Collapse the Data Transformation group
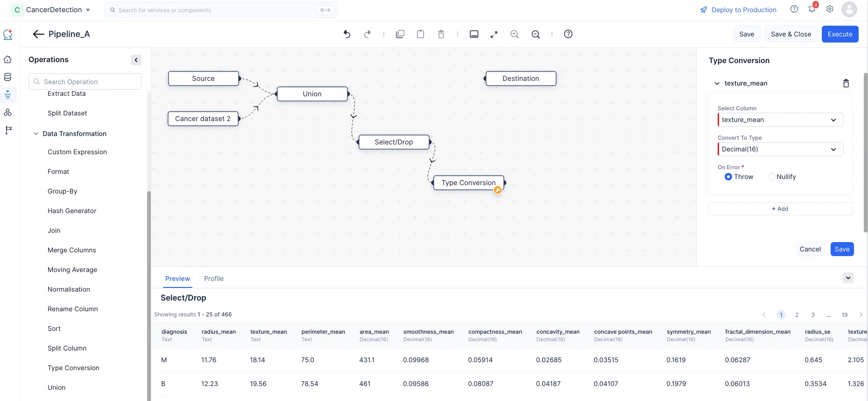Image resolution: width=868 pixels, height=401 pixels. [x=36, y=134]
